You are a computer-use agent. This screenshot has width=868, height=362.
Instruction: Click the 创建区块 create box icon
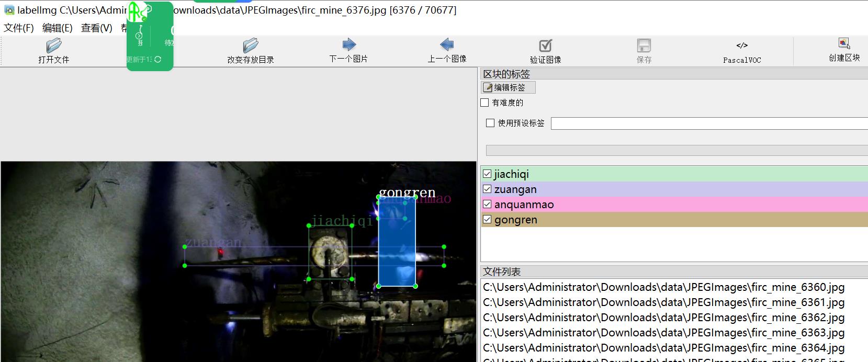click(x=844, y=43)
